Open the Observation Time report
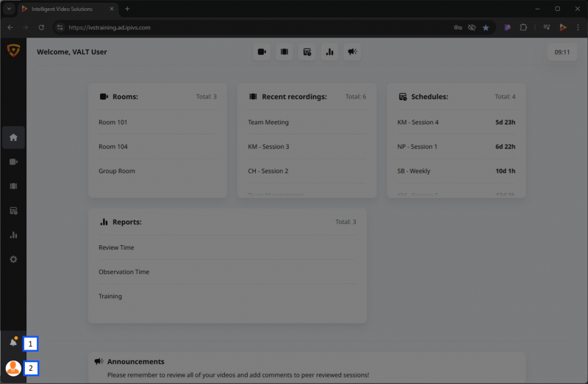The width and height of the screenshot is (588, 384). [227, 272]
